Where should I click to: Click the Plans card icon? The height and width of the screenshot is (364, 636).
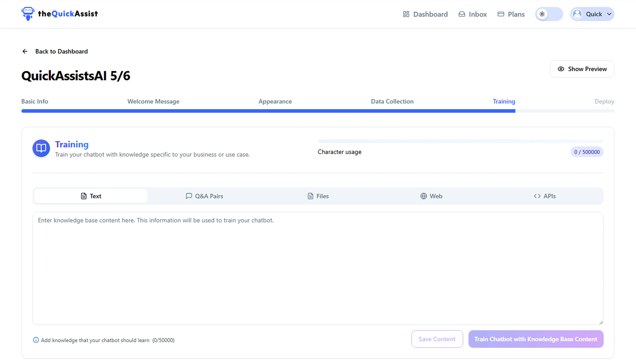click(501, 14)
